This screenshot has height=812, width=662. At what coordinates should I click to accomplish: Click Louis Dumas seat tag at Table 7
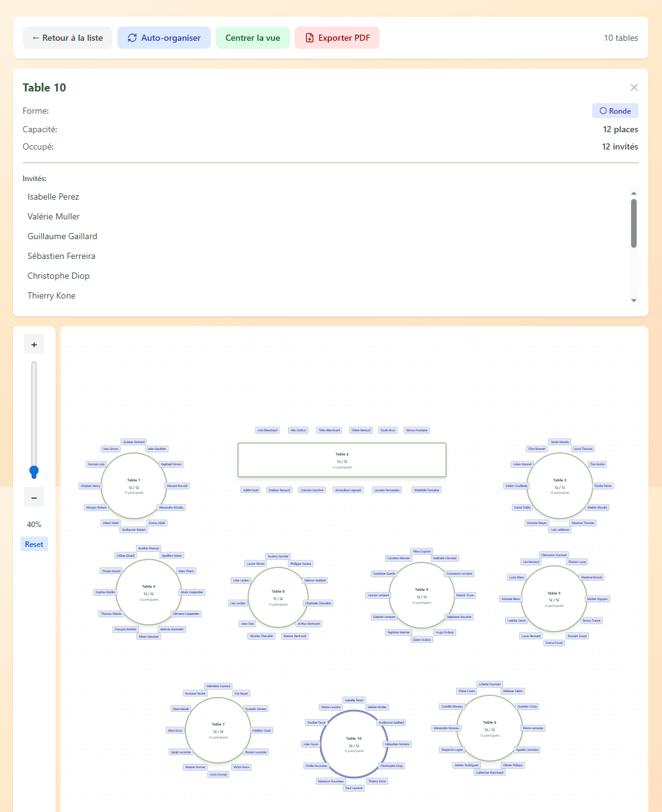218,774
